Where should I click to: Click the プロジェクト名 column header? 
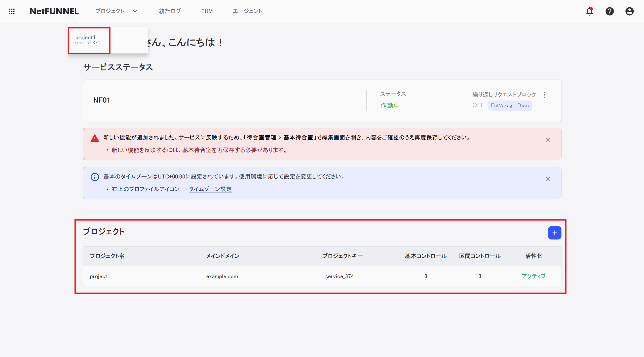[107, 256]
